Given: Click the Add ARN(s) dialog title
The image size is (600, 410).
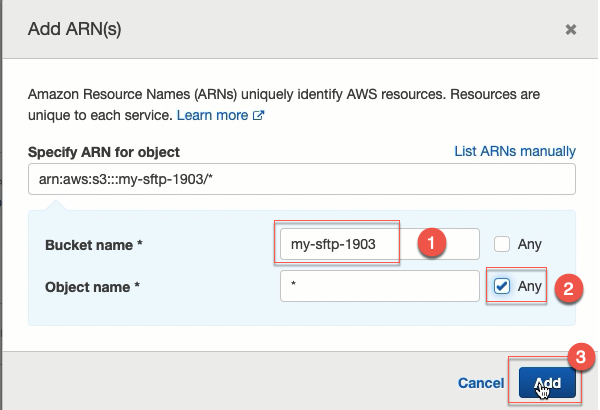Looking at the screenshot, I should [75, 29].
